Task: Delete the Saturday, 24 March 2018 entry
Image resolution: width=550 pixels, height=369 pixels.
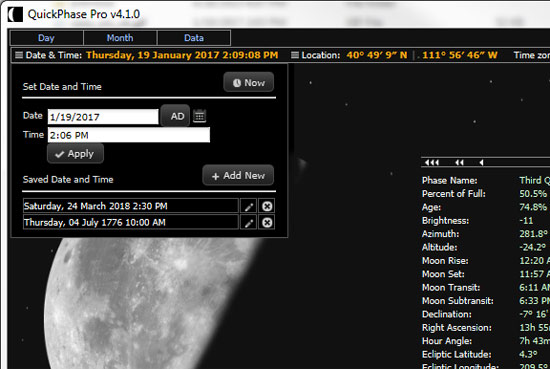Action: (267, 206)
